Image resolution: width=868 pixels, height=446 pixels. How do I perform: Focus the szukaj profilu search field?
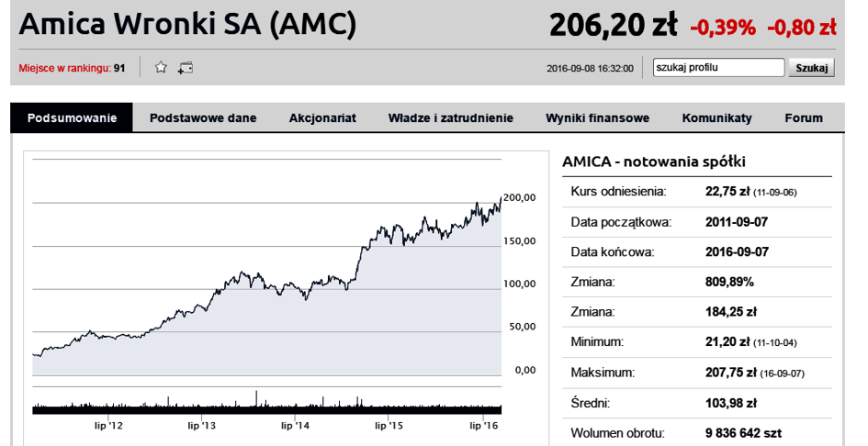(718, 68)
